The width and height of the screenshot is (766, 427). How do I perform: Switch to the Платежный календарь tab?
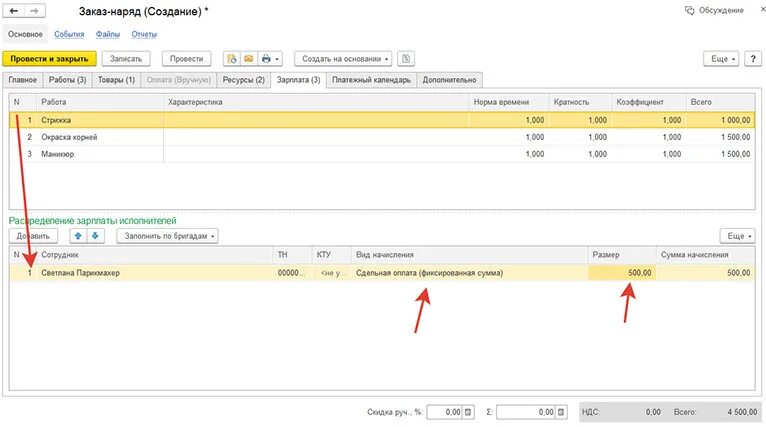(x=371, y=80)
